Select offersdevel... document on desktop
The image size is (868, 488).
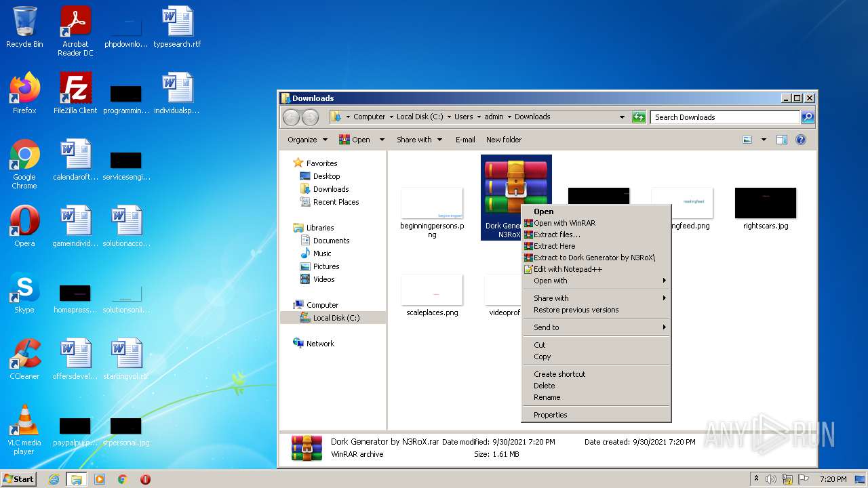coord(75,359)
